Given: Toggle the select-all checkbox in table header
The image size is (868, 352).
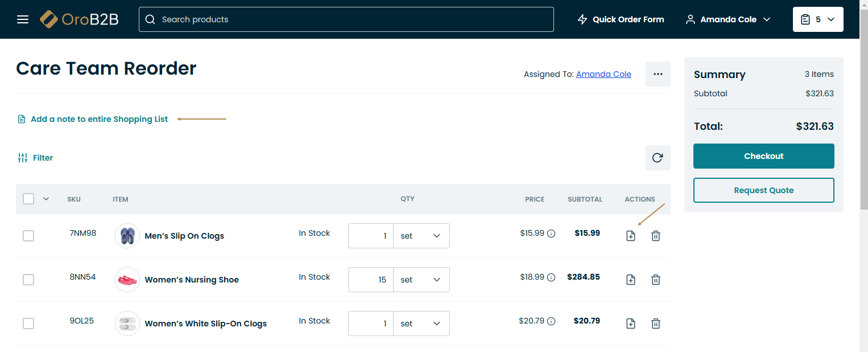Looking at the screenshot, I should click(x=28, y=199).
